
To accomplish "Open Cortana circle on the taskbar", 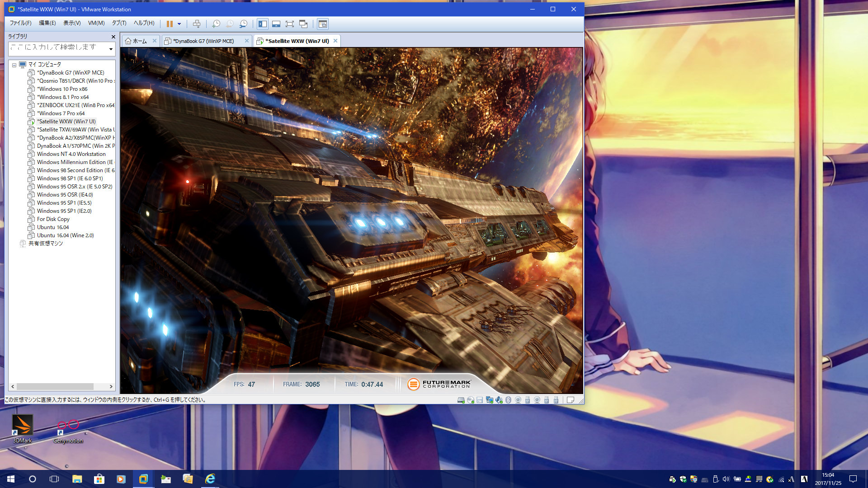I will click(33, 479).
